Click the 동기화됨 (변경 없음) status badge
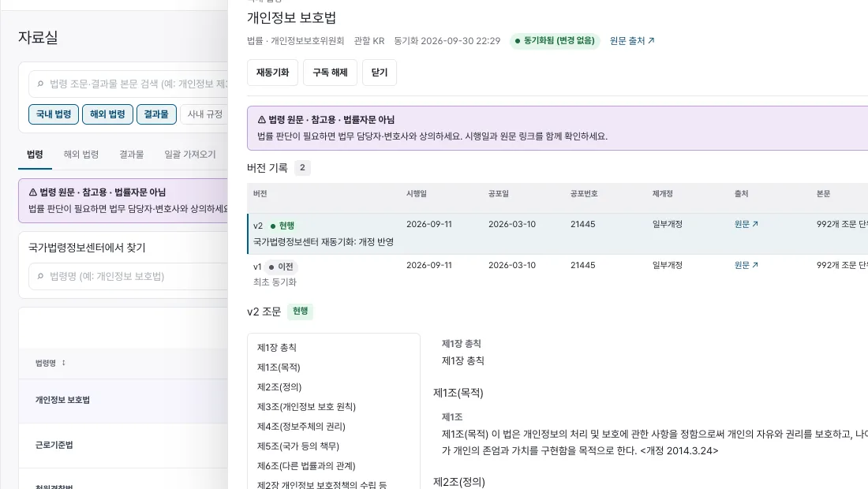The width and height of the screenshot is (868, 489). (x=555, y=41)
